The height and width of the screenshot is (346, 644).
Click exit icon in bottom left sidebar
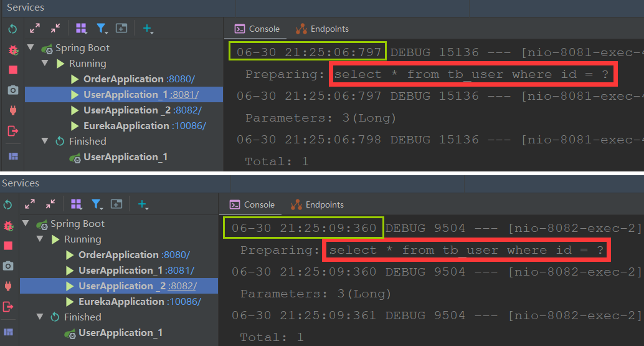click(x=8, y=307)
